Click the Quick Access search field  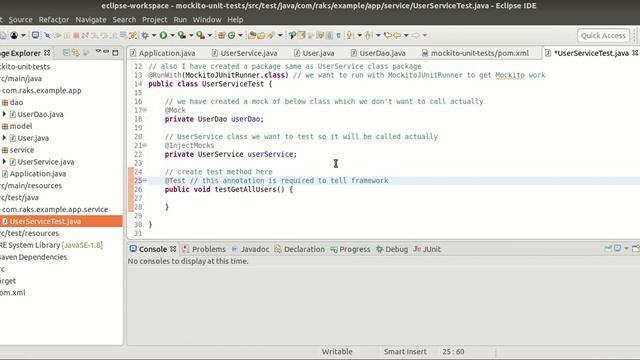603,36
